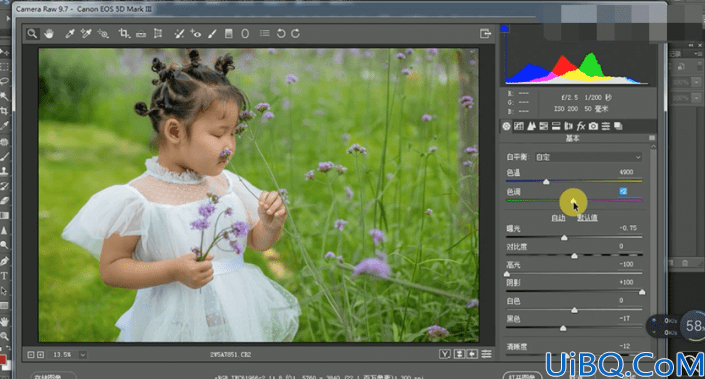Activate the Targeted Adjustment tool
Screen dimensions: 705x379
point(103,34)
